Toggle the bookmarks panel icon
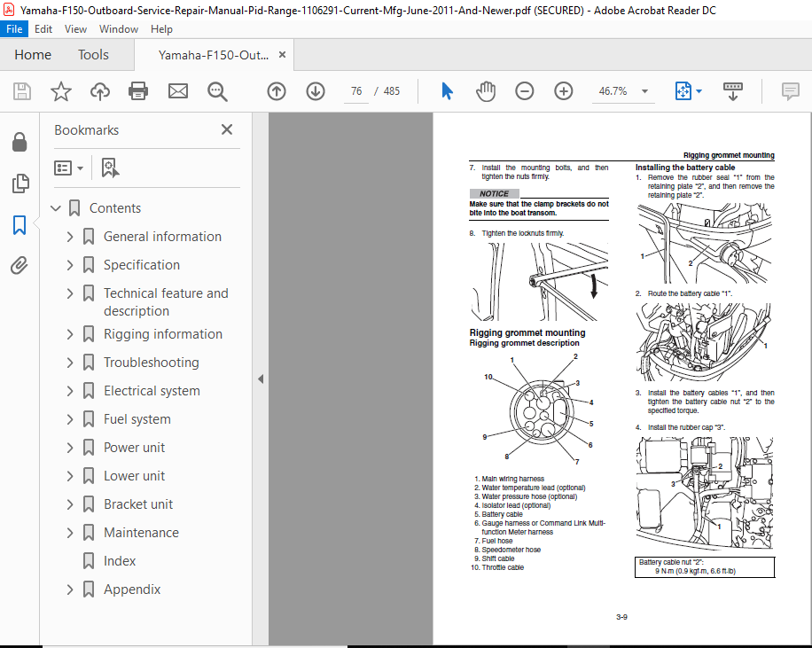The width and height of the screenshot is (812, 648). pos(20,225)
